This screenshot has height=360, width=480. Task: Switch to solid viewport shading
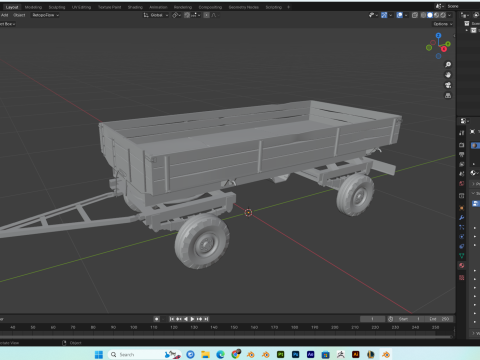[x=430, y=15]
